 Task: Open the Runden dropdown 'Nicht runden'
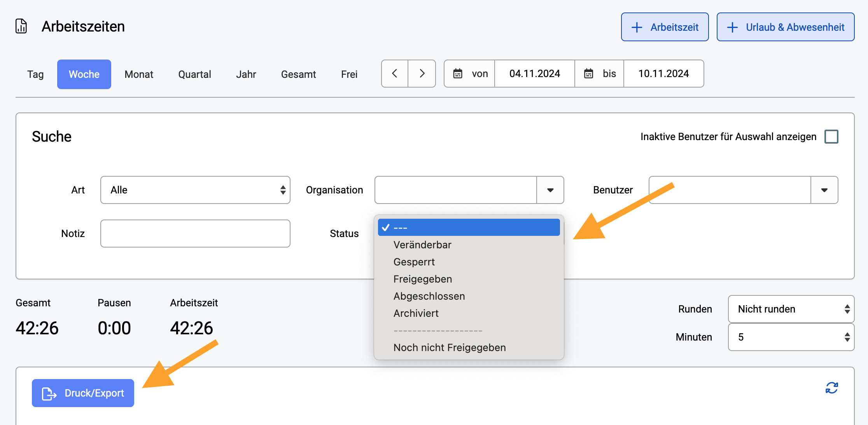[791, 309]
